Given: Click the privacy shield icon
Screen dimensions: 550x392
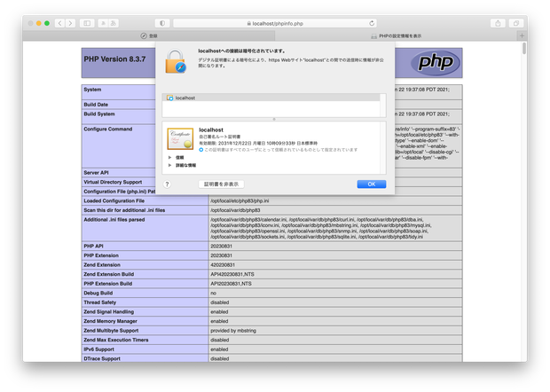Looking at the screenshot, I should (162, 23).
